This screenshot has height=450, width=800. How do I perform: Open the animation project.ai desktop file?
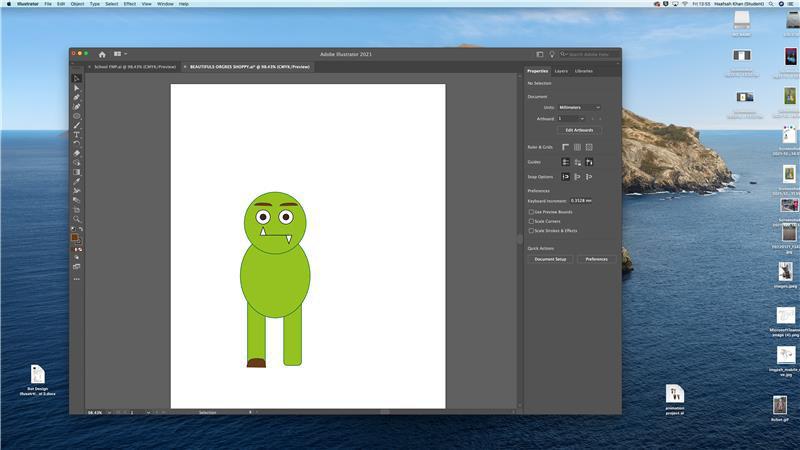click(x=674, y=399)
